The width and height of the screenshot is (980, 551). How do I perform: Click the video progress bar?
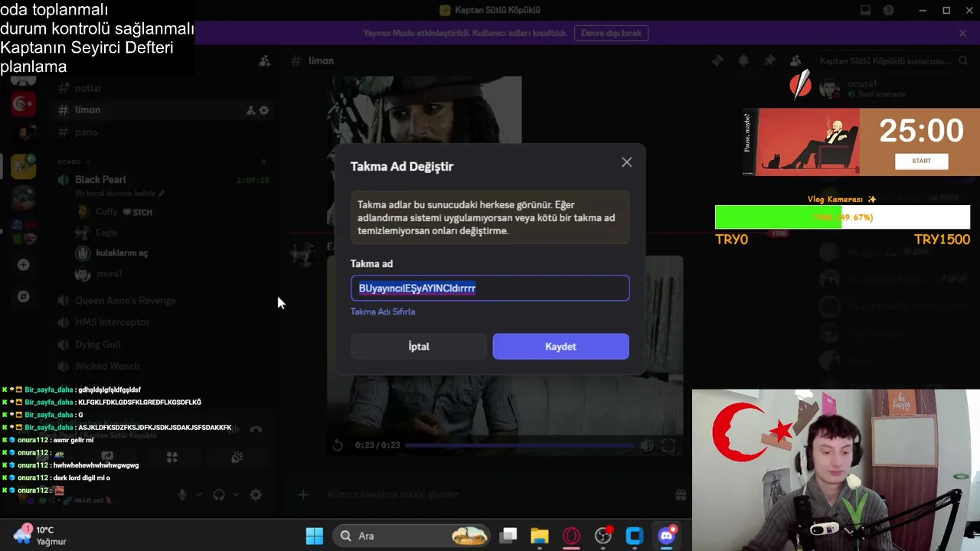(x=519, y=445)
